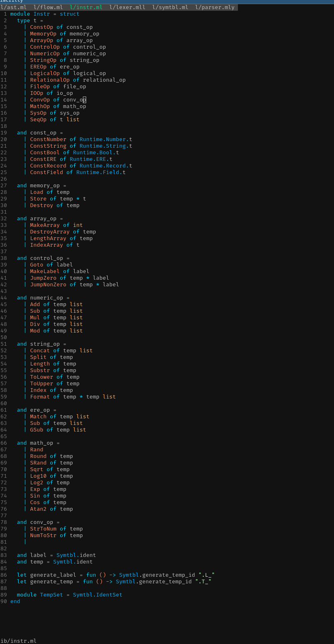Click 'ToUpper' on line 57
The height and width of the screenshot is (644, 334).
[42, 384]
